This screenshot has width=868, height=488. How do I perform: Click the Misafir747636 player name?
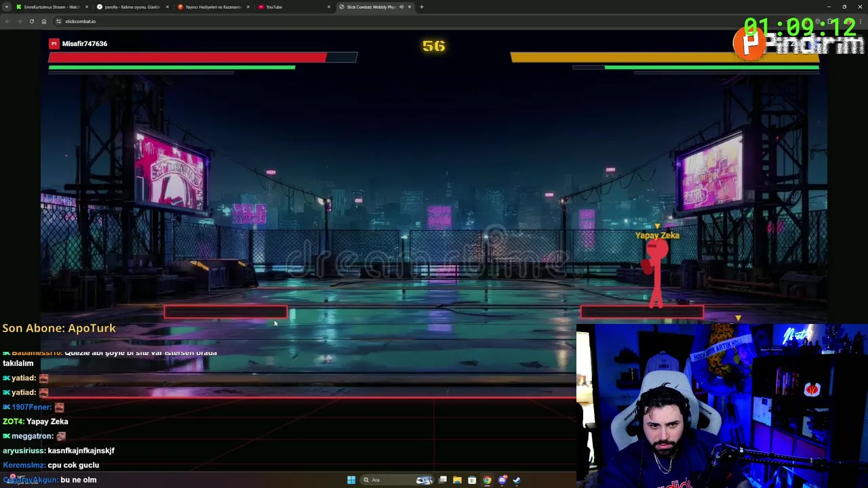tap(85, 43)
